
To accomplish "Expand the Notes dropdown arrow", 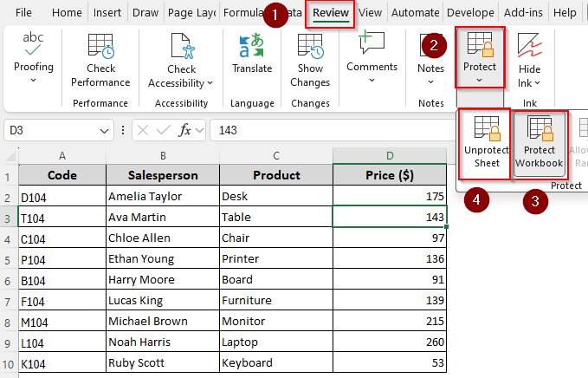I will coord(431,81).
